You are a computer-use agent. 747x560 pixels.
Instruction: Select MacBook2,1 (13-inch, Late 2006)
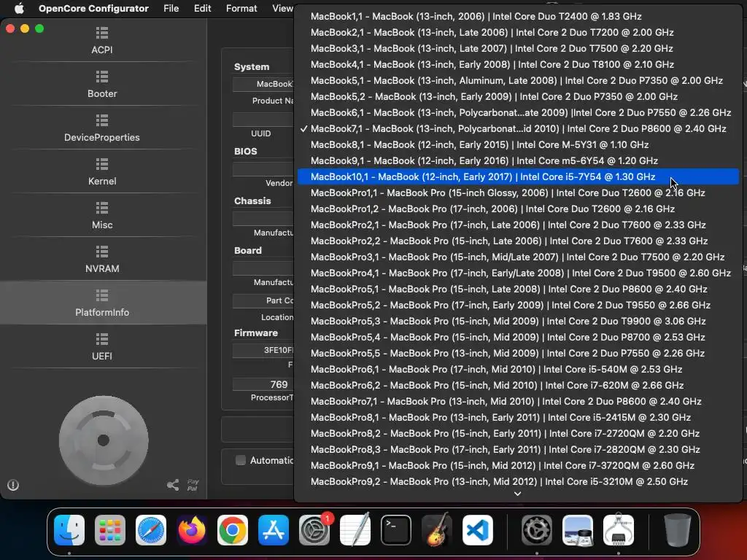(x=518, y=32)
